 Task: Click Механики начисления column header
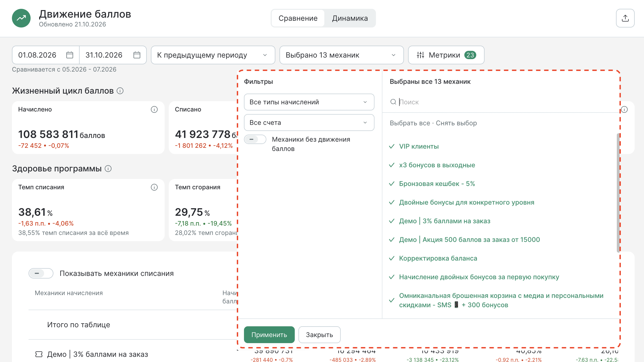[69, 293]
